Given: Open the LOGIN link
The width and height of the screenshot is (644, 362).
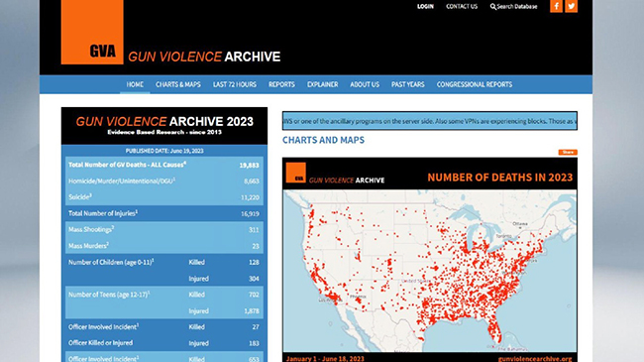Looking at the screenshot, I should pos(425,7).
